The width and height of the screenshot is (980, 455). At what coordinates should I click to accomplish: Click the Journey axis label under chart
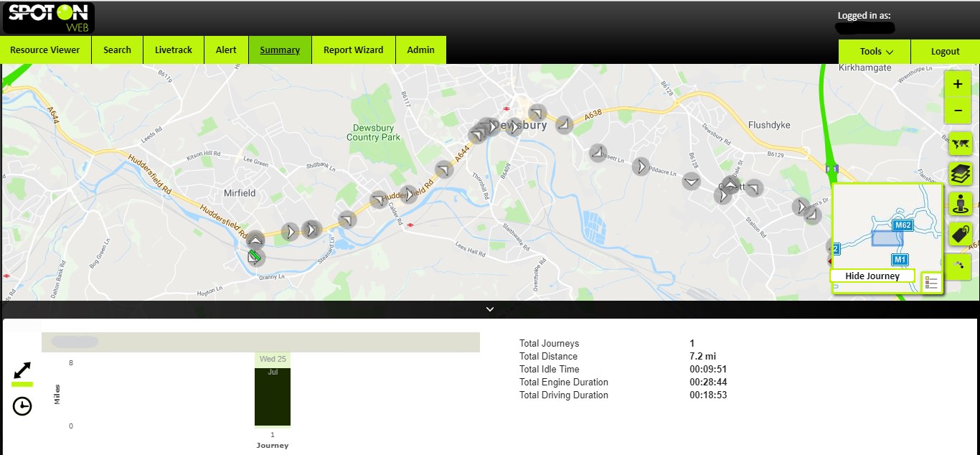click(273, 446)
